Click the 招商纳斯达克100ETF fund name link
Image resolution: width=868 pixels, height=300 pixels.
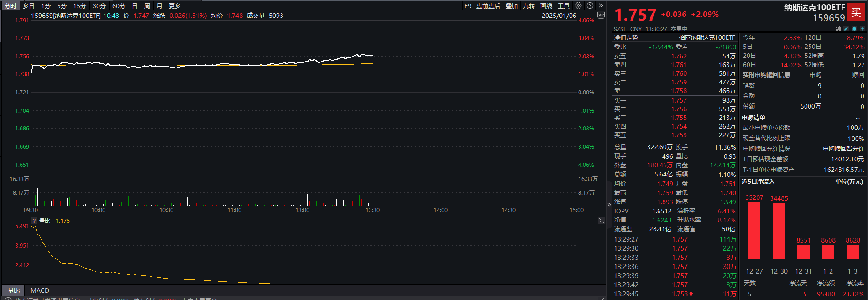707,37
